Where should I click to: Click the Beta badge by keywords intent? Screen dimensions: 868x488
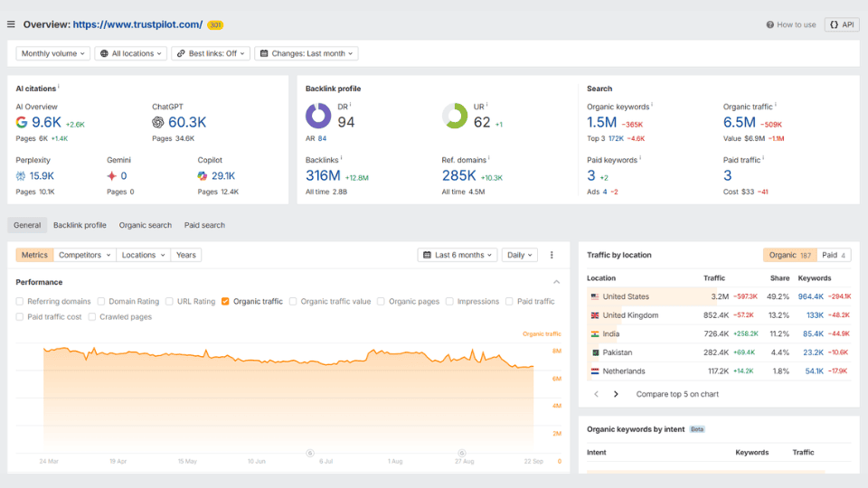[x=697, y=429]
